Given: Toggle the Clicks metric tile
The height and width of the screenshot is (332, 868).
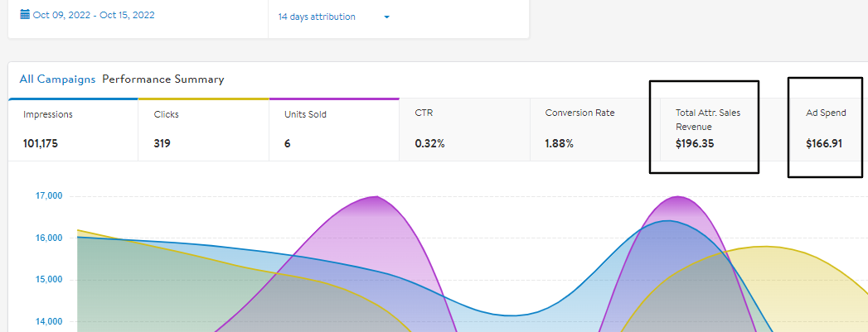Looking at the screenshot, I should [x=203, y=130].
